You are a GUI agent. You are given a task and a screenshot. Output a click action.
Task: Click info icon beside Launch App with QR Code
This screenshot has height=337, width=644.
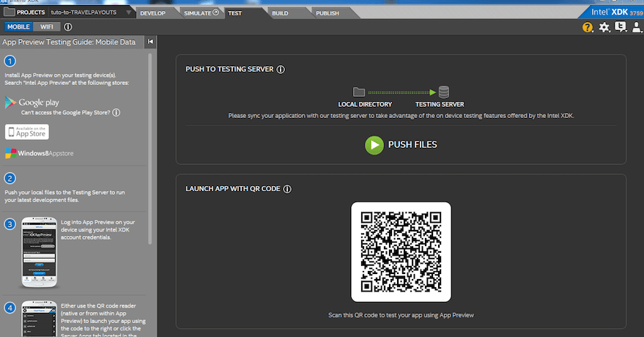pos(287,189)
